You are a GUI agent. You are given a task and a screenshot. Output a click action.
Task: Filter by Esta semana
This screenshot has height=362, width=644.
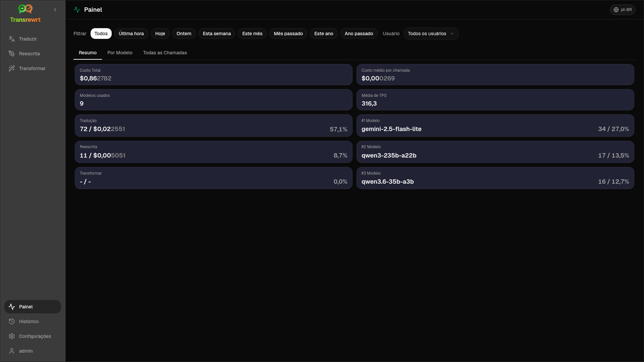click(x=217, y=34)
